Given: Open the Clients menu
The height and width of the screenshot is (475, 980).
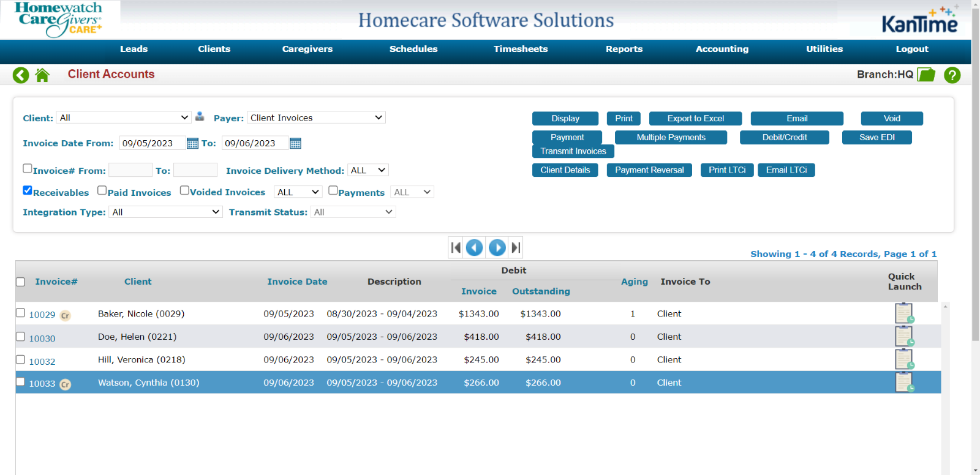Looking at the screenshot, I should pos(214,49).
